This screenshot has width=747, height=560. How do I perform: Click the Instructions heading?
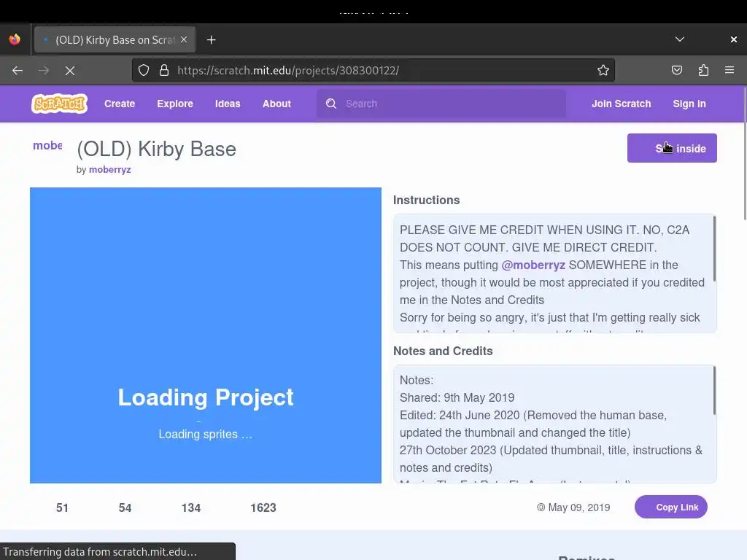click(426, 200)
